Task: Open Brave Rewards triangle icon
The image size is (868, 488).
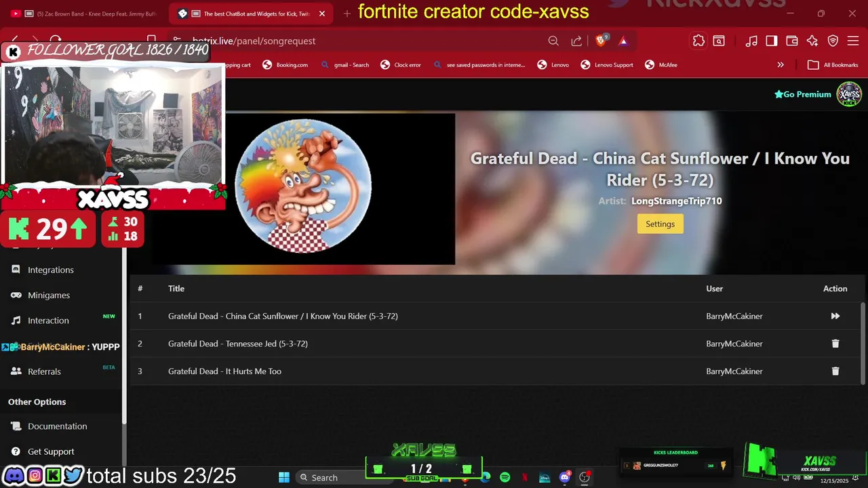Action: click(623, 41)
